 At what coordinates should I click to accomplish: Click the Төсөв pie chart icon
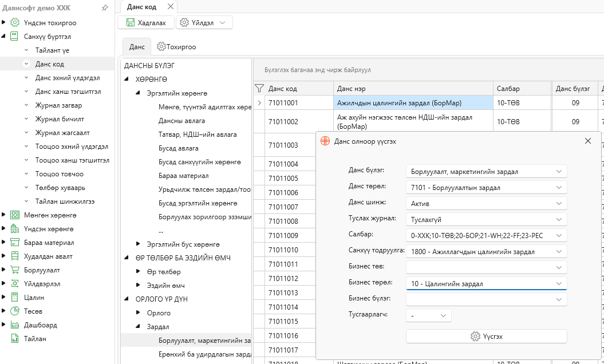click(15, 311)
